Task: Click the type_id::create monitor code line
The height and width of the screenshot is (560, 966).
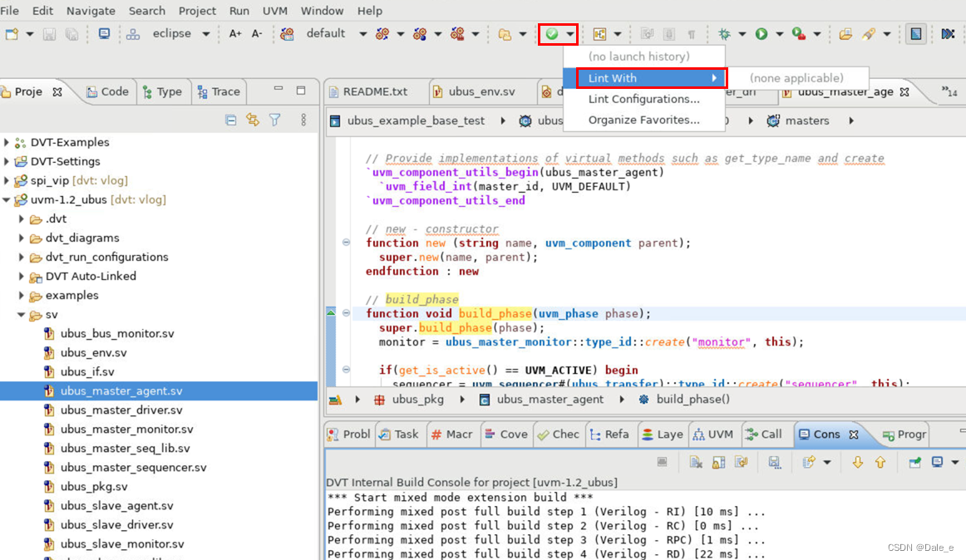Action: tap(591, 342)
